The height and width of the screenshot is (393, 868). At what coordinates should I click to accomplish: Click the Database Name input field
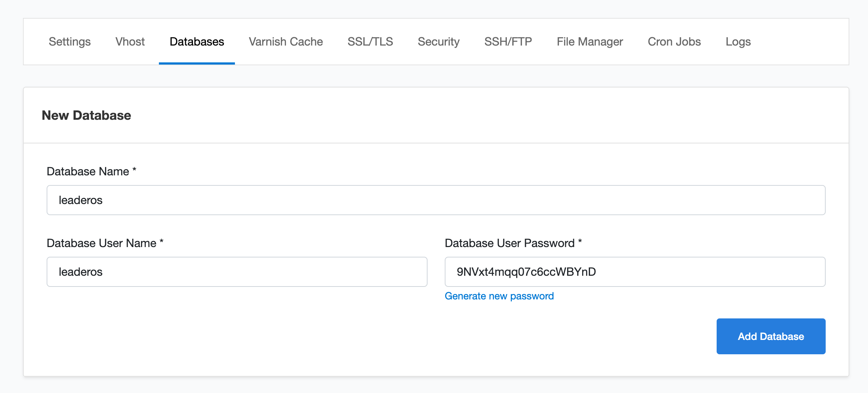[x=436, y=200]
